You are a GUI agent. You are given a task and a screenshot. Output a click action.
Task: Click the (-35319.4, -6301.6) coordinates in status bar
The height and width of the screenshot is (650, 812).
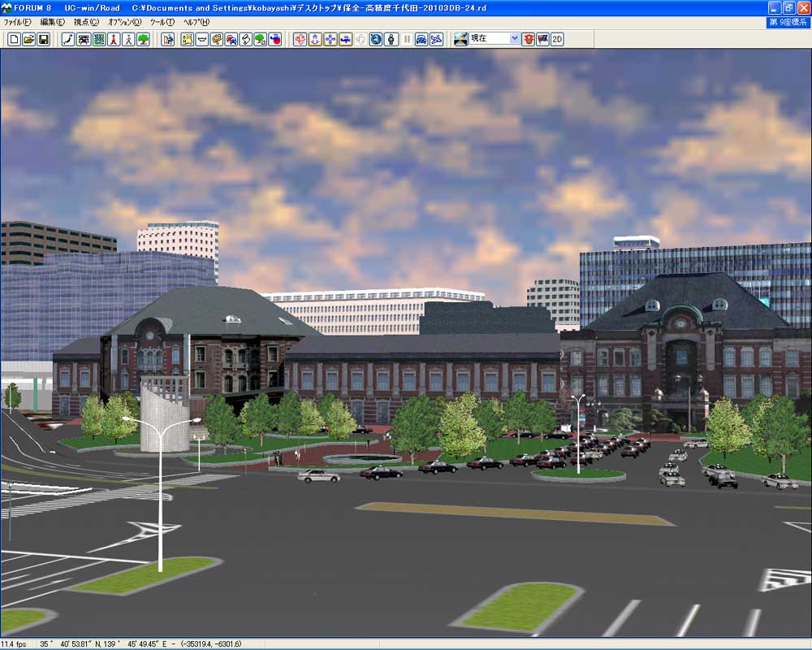click(211, 644)
